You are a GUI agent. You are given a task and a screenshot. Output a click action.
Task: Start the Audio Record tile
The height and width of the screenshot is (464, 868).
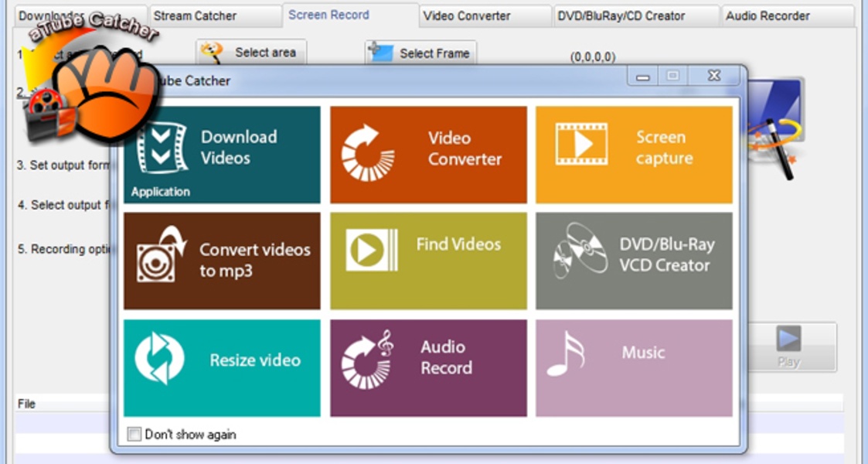pyautogui.click(x=428, y=368)
